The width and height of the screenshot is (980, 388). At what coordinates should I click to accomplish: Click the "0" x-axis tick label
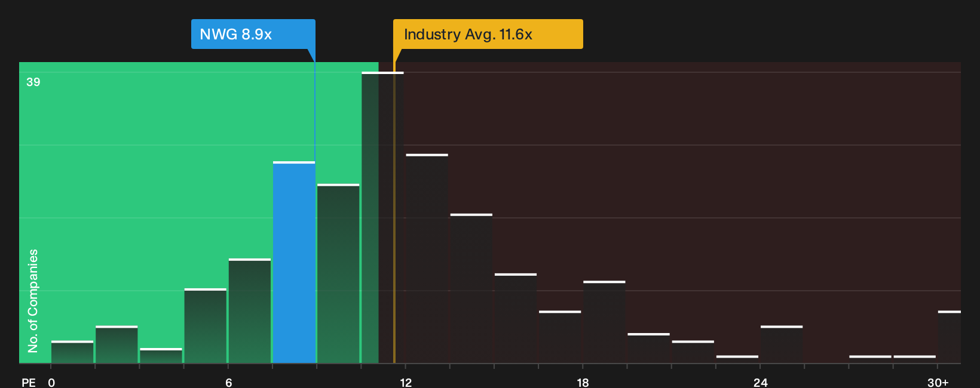pos(51,383)
